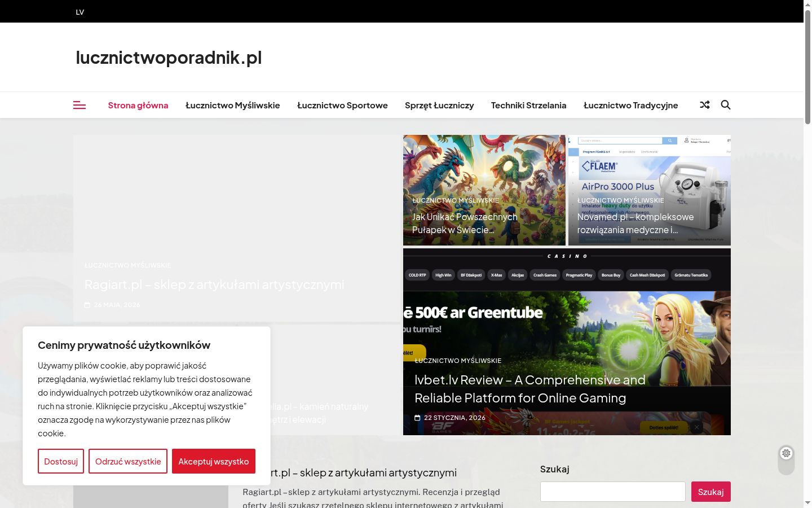Click Odrzuć wszystkie cookie button
Viewport: 812px width, 508px height.
[128, 461]
